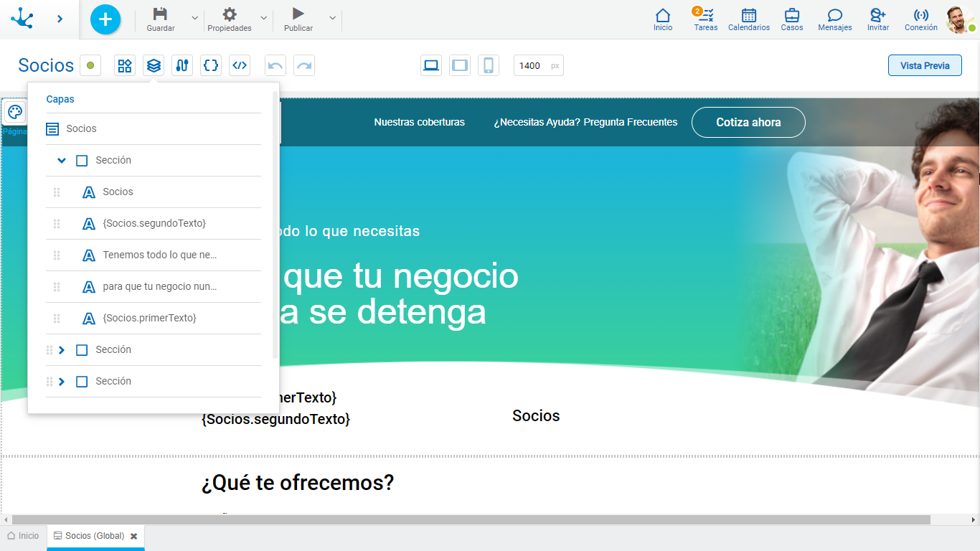Click the Publicar play icon

[298, 14]
